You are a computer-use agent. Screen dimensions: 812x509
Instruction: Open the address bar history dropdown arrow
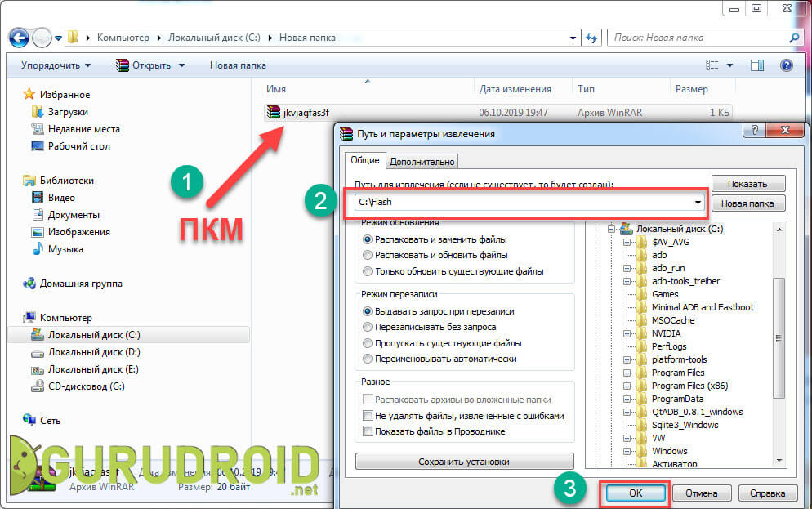tap(572, 38)
